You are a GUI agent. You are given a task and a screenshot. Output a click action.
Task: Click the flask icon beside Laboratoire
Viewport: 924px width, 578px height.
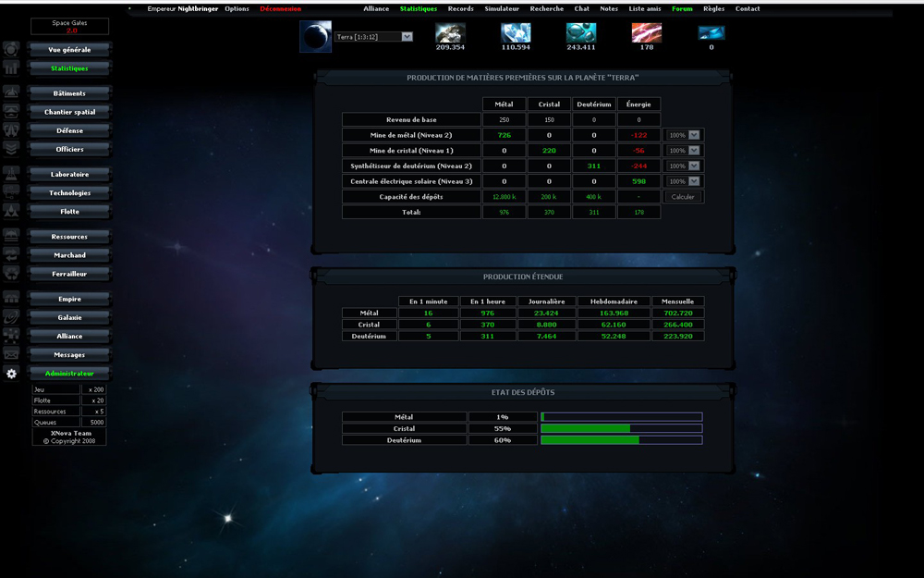(x=11, y=174)
